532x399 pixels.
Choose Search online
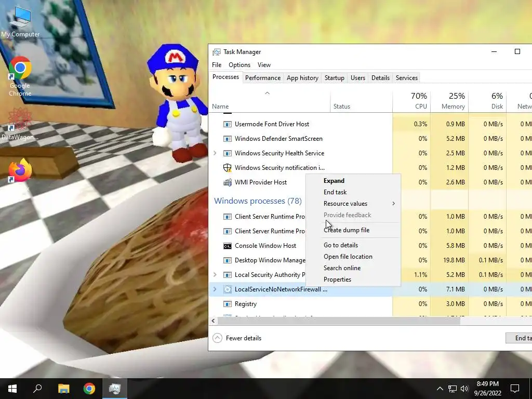point(353,268)
